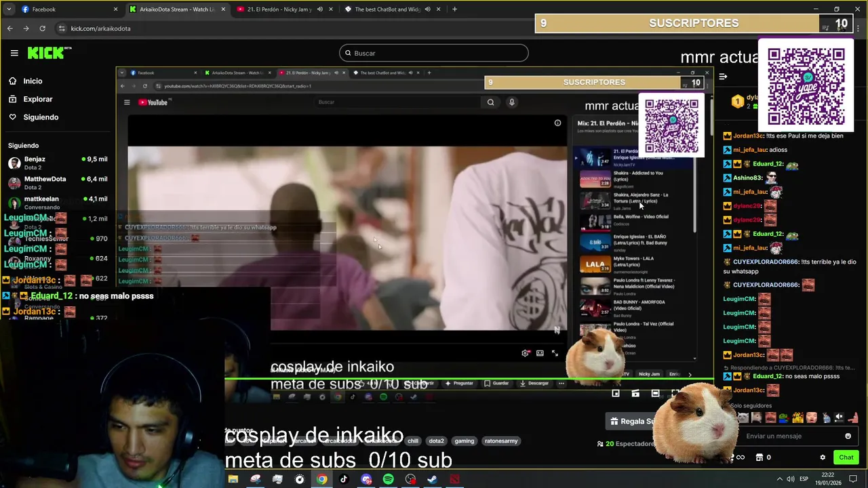This screenshot has width=868, height=488.
Task: Open the channel shop icon
Action: click(x=759, y=457)
